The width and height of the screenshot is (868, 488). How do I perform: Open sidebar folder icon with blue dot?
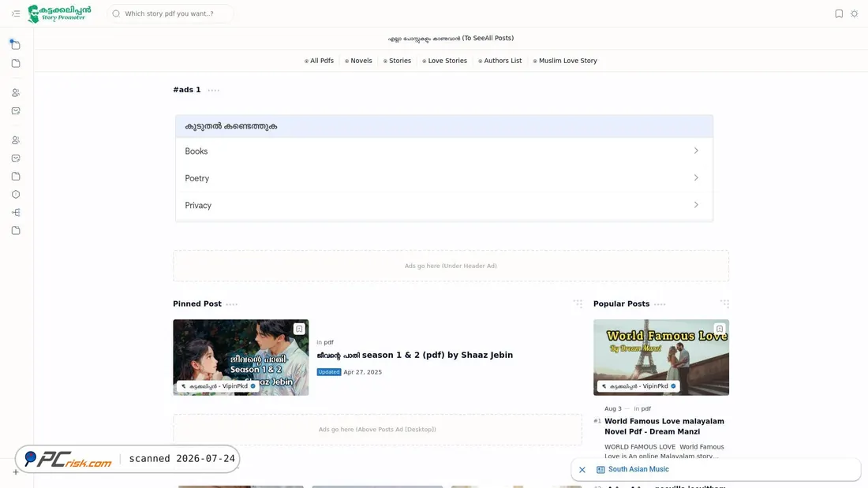[x=16, y=44]
